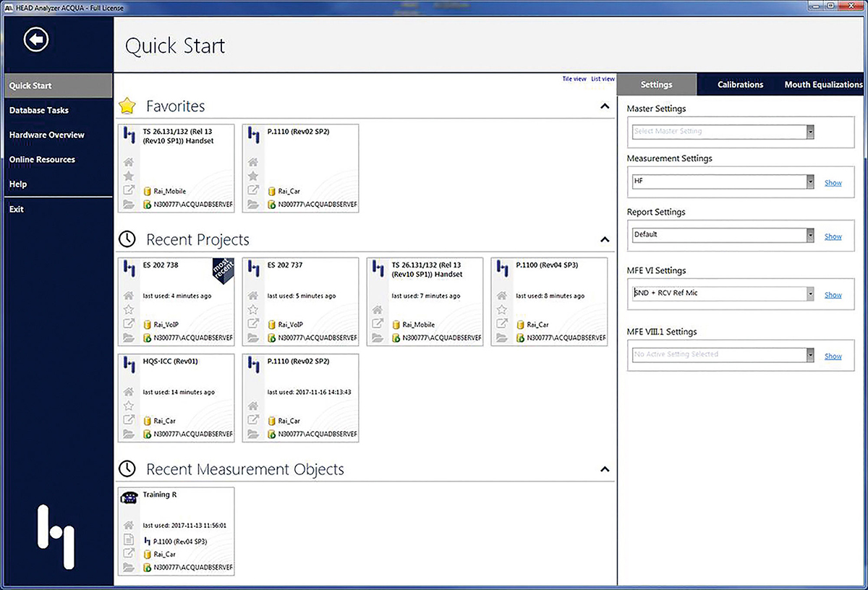Click folder icon on Training R card

pos(129,568)
